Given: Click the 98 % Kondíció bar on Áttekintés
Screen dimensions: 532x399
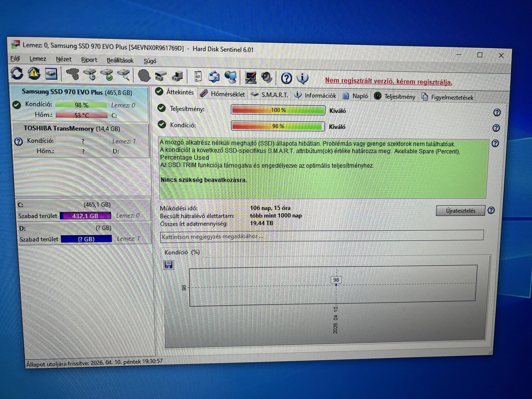Looking at the screenshot, I should (x=278, y=126).
